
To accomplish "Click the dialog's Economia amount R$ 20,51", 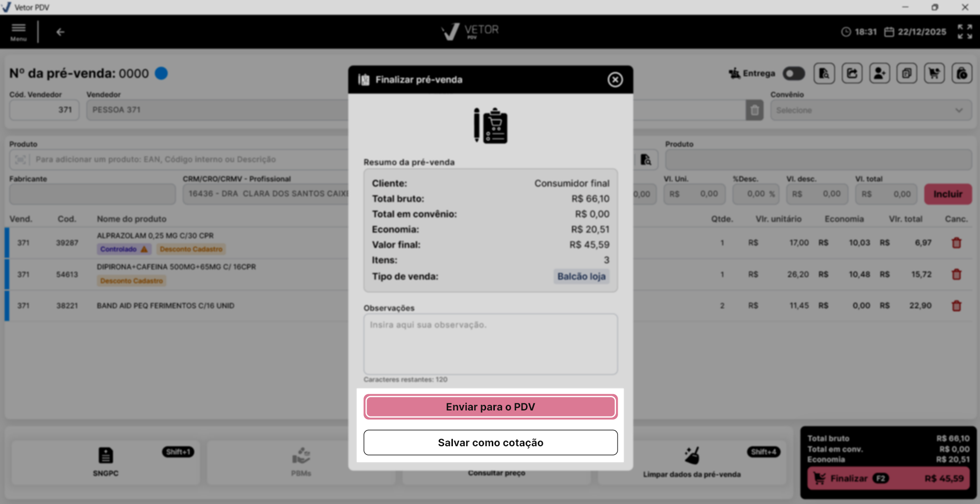I will pos(590,230).
